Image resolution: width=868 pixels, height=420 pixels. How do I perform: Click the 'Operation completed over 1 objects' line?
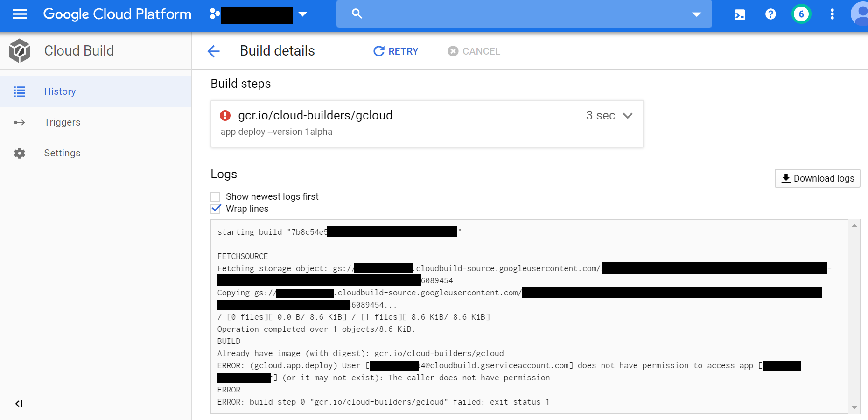pos(316,329)
